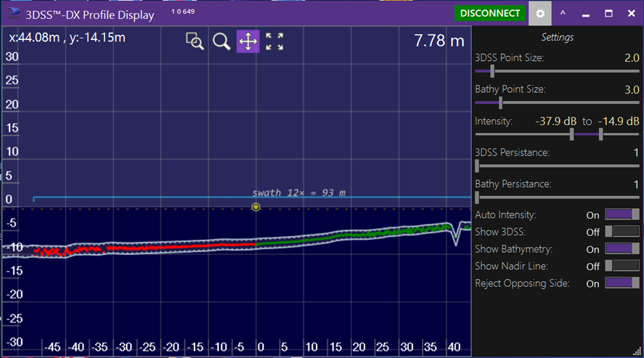Disable the Show Bathymetry toggle
This screenshot has width=644, height=358.
coord(622,249)
